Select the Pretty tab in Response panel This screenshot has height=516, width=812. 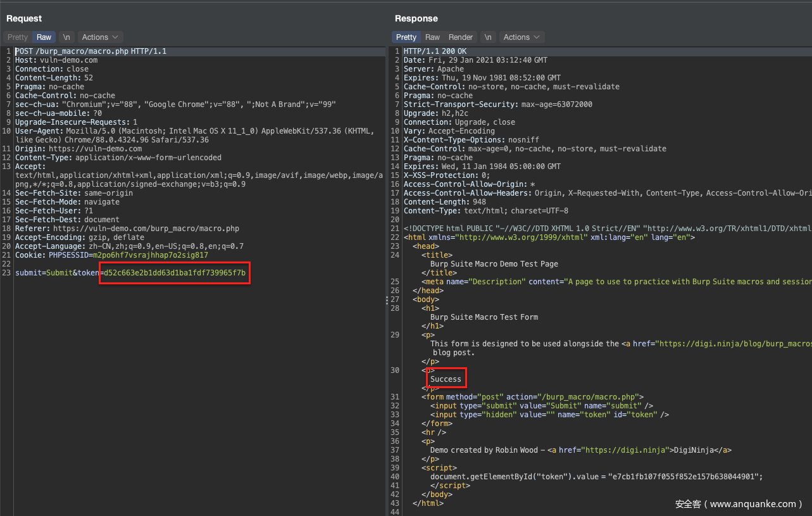point(406,37)
